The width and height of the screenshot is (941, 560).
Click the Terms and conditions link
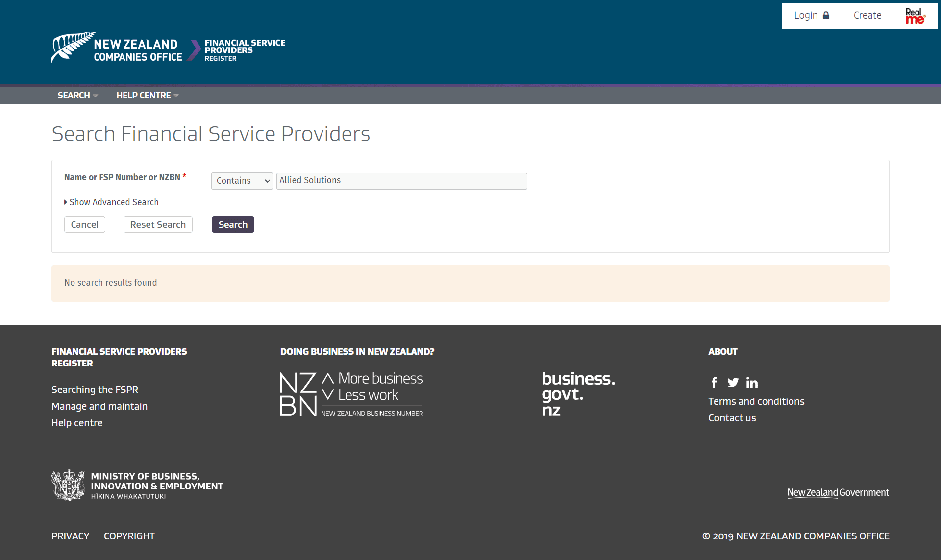(x=756, y=401)
